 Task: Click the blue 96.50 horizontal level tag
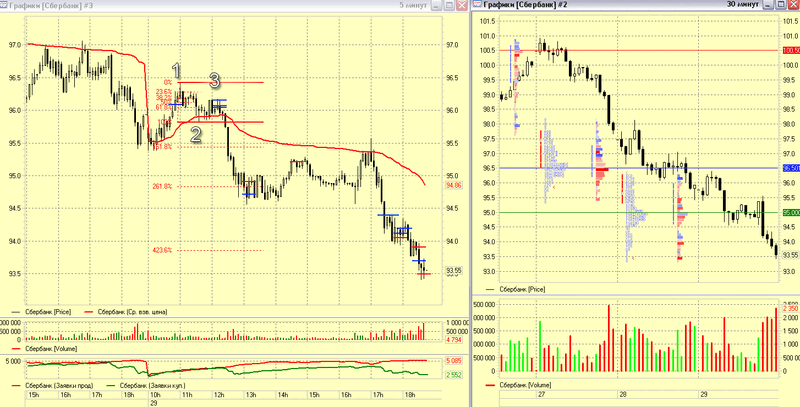pos(790,168)
